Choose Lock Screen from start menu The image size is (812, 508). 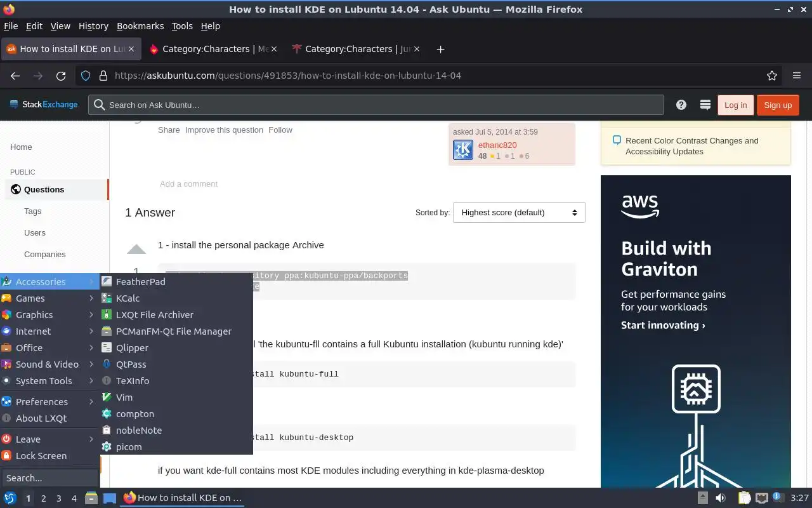tap(49, 456)
